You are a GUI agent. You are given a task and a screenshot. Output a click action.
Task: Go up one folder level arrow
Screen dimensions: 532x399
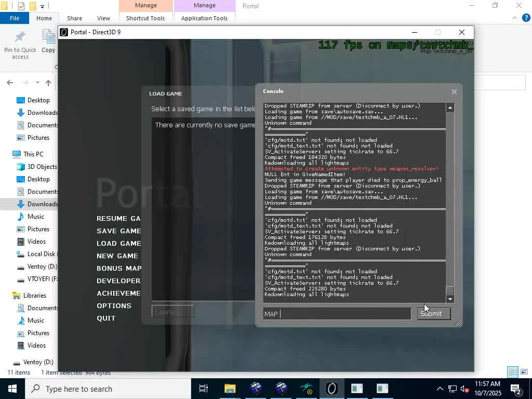48,83
